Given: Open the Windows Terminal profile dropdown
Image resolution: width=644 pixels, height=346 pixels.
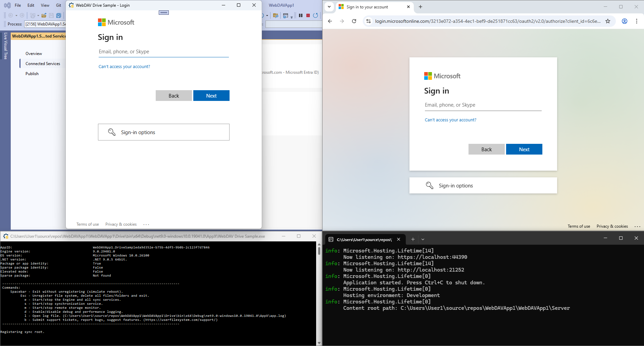Looking at the screenshot, I should (423, 239).
